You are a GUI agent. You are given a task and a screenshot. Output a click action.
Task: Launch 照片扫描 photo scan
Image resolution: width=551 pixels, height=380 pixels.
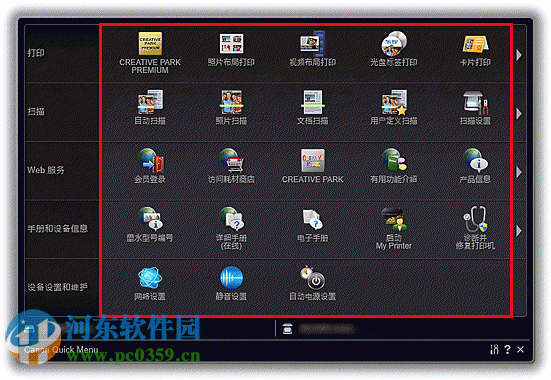coord(231,102)
